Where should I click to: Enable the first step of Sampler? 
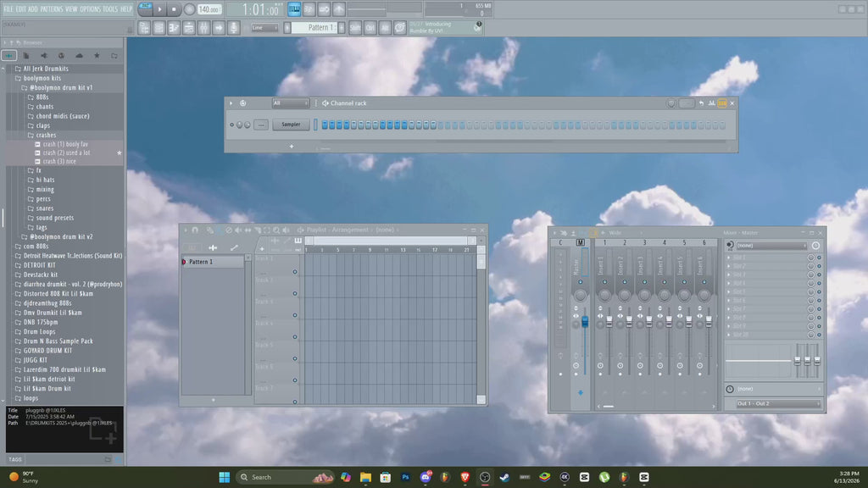pos(325,125)
